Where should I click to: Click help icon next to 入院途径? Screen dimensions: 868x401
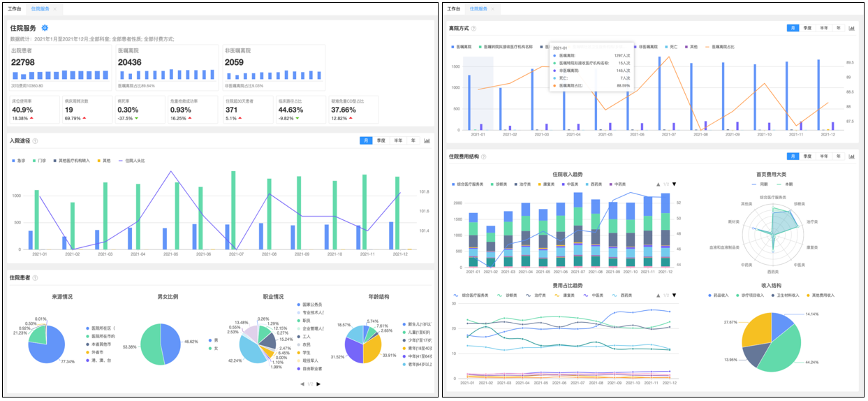(35, 141)
